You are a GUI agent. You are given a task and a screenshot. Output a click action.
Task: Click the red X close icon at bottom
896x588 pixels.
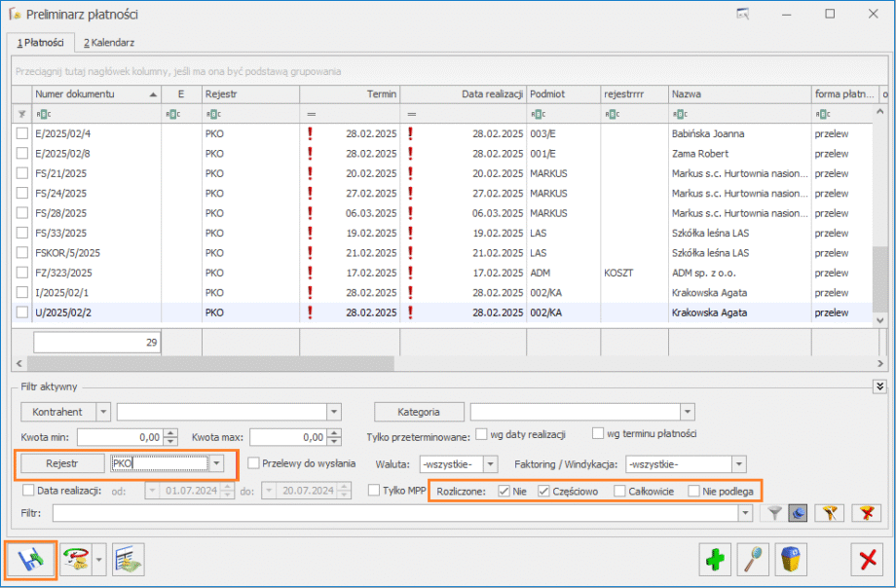click(x=866, y=560)
